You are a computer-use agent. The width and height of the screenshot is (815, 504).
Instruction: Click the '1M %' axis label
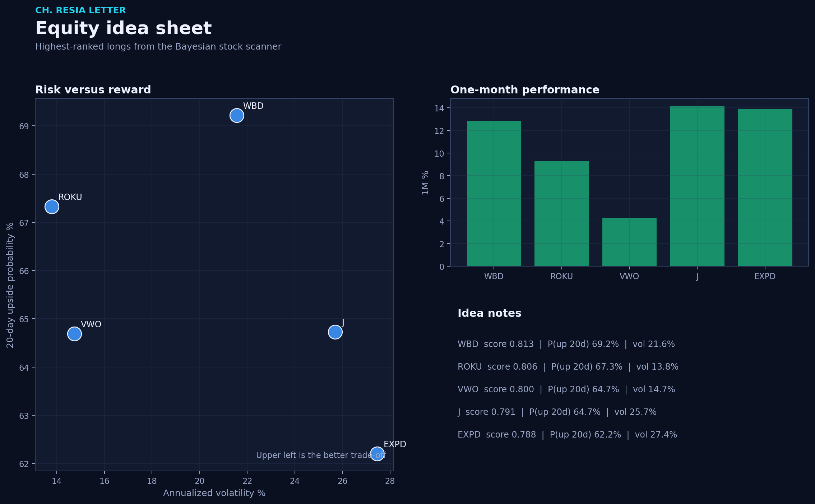425,183
